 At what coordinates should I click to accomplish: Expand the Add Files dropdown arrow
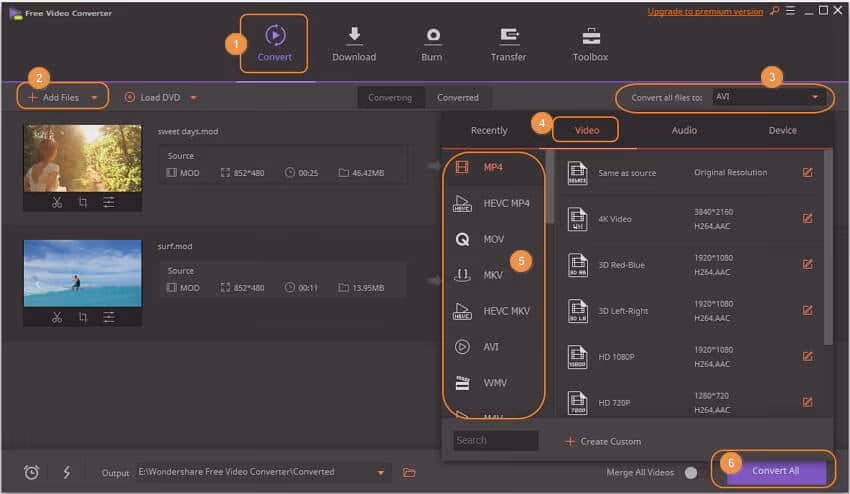[x=94, y=98]
